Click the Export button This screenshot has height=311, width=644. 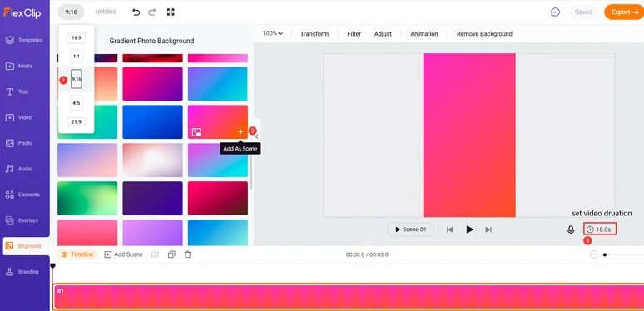click(x=624, y=12)
